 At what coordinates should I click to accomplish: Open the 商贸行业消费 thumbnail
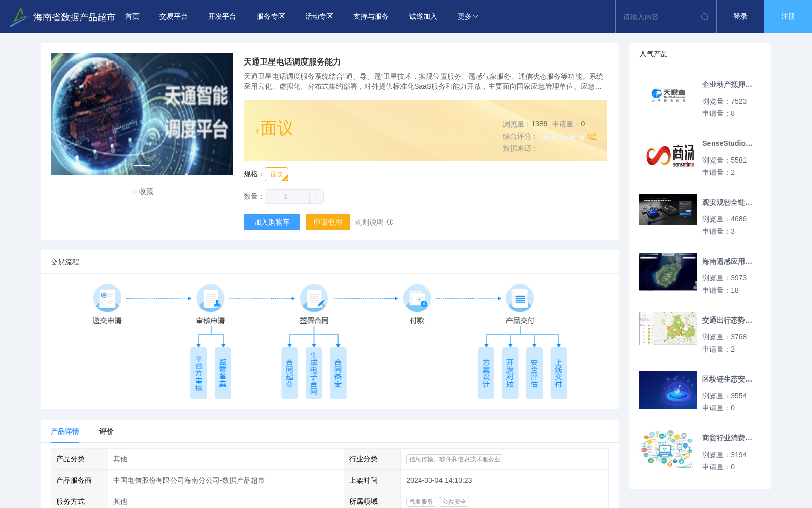pos(668,449)
